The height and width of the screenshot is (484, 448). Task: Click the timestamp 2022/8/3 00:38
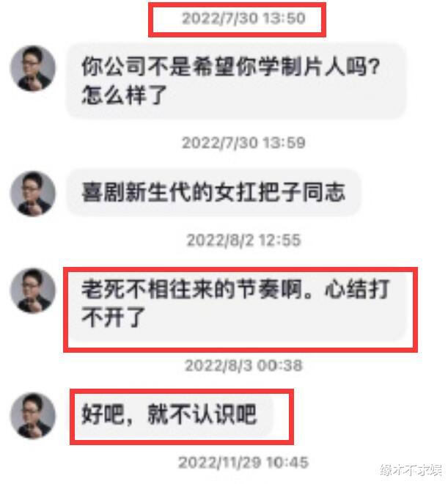point(243,365)
